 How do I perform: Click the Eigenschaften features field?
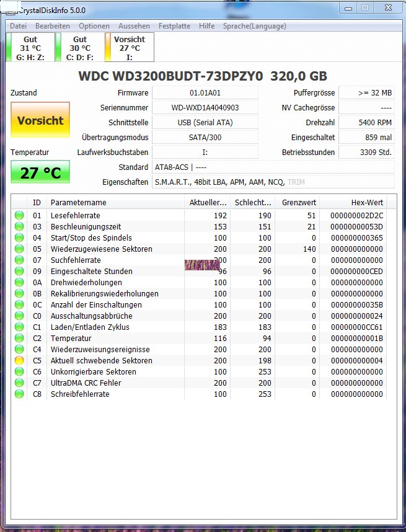point(273,182)
